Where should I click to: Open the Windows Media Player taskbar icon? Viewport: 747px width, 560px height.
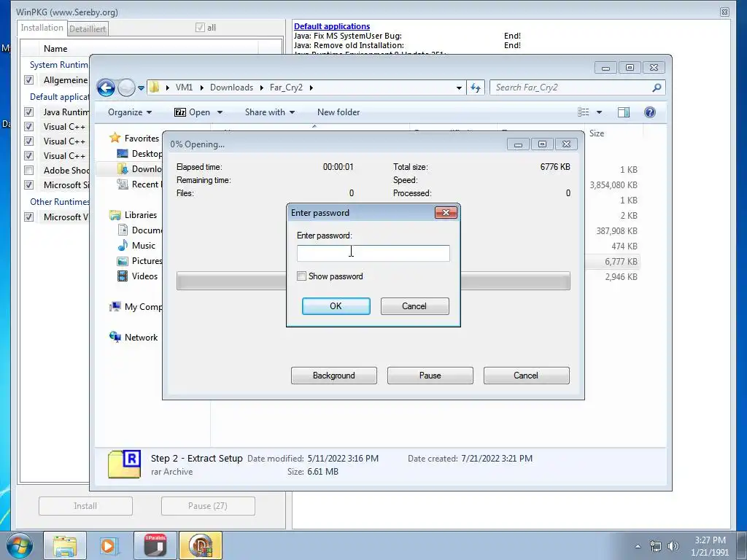point(108,545)
